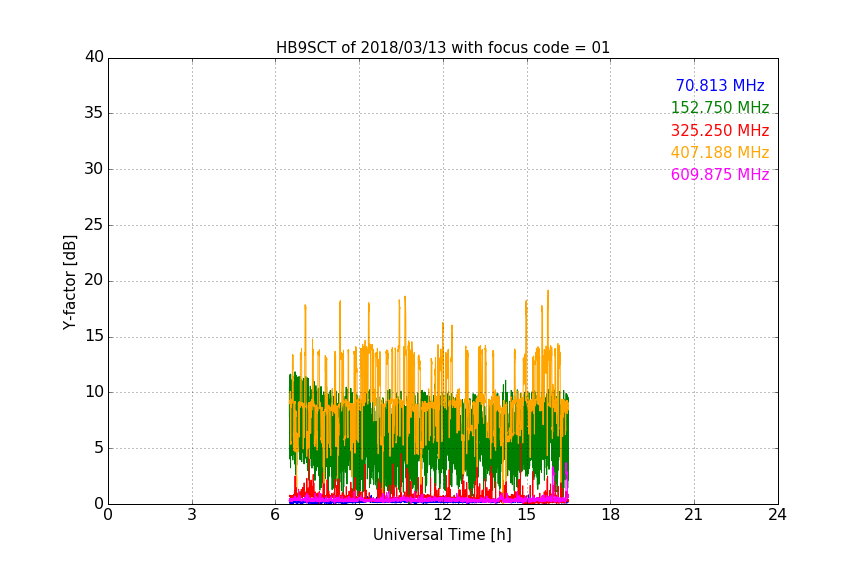This screenshot has width=864, height=576.
Task: Click the y-axis tick value 5
Action: (x=99, y=448)
